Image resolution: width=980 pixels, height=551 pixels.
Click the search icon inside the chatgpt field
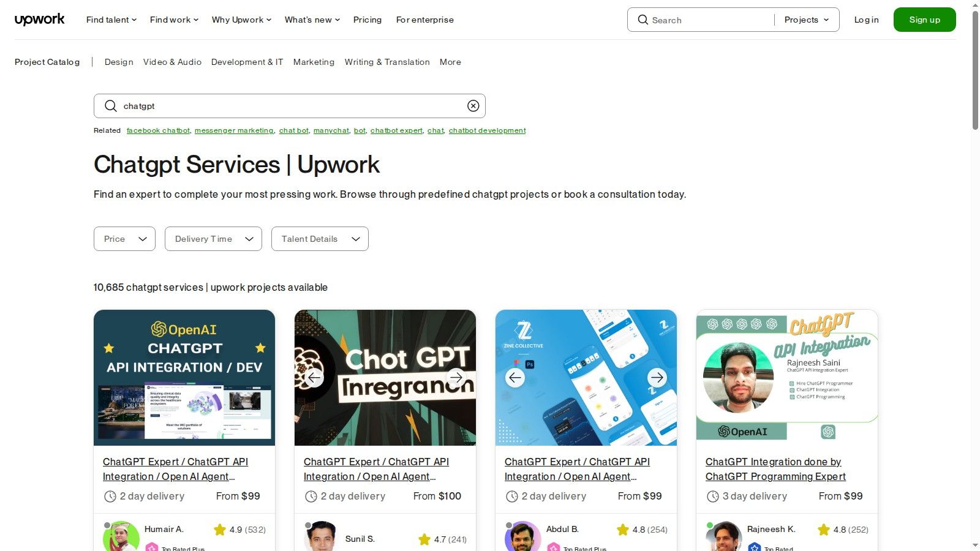(110, 106)
